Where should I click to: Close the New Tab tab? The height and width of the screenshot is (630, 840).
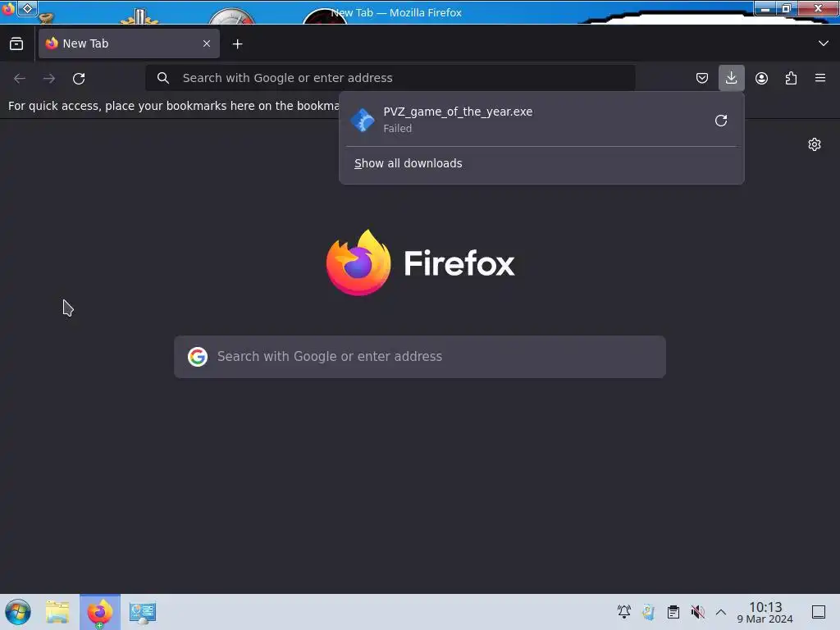click(207, 43)
